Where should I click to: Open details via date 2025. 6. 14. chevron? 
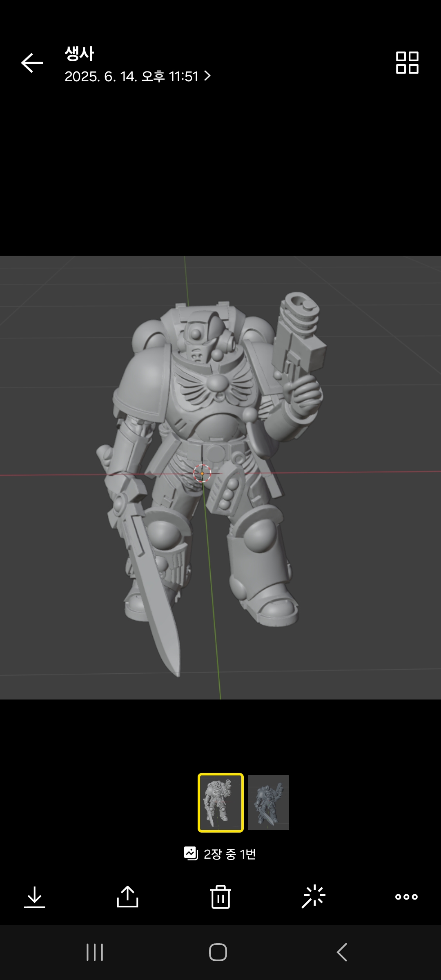pos(138,76)
